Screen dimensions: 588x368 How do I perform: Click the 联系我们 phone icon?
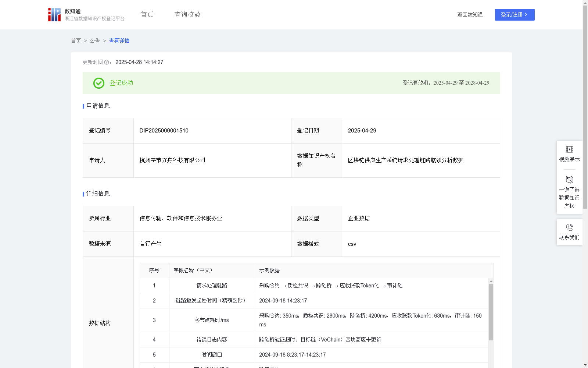(569, 227)
